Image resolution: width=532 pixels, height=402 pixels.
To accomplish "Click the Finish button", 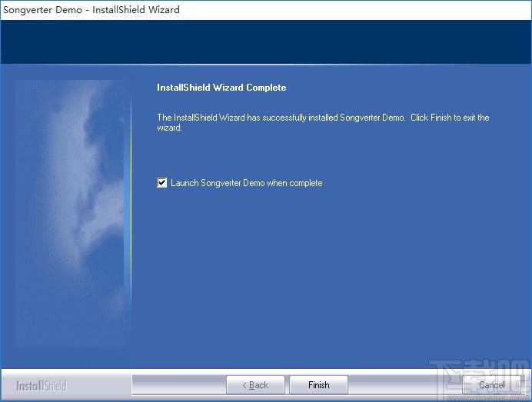I will click(318, 385).
